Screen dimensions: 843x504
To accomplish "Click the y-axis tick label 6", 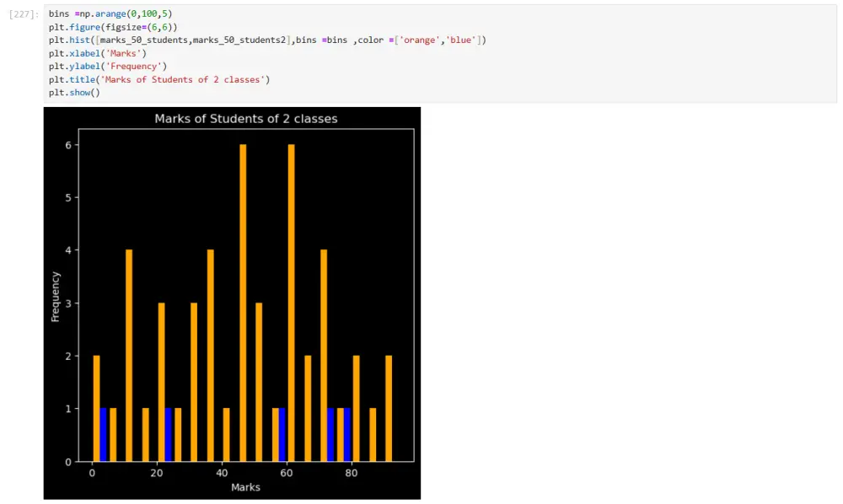I will [68, 145].
